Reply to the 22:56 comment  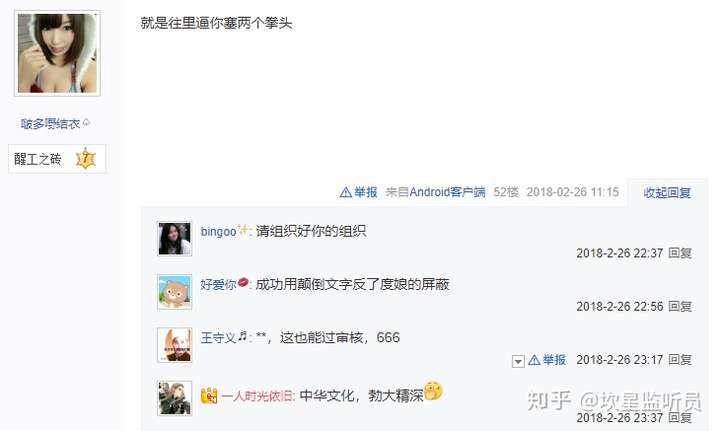pos(680,307)
